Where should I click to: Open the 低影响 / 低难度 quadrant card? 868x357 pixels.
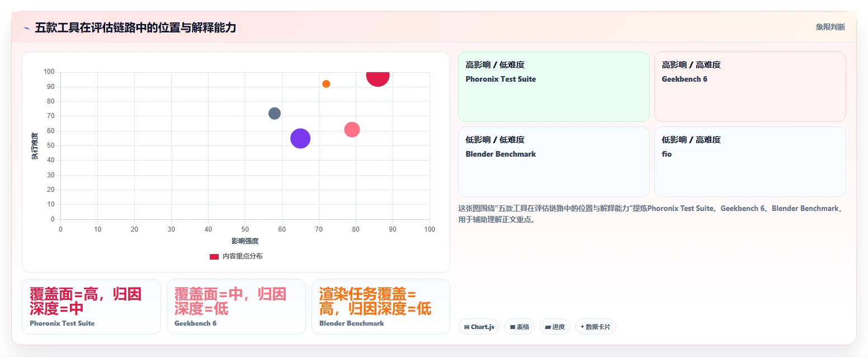tap(554, 162)
